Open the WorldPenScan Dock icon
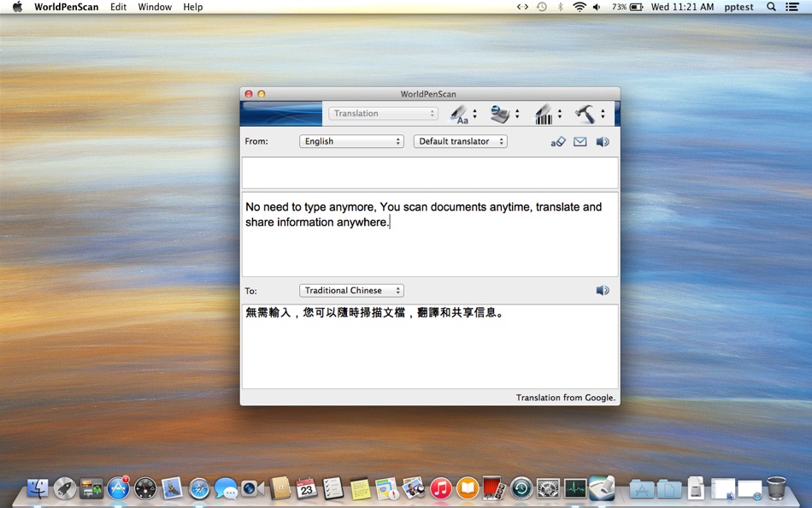The width and height of the screenshot is (812, 508). pyautogui.click(x=602, y=487)
